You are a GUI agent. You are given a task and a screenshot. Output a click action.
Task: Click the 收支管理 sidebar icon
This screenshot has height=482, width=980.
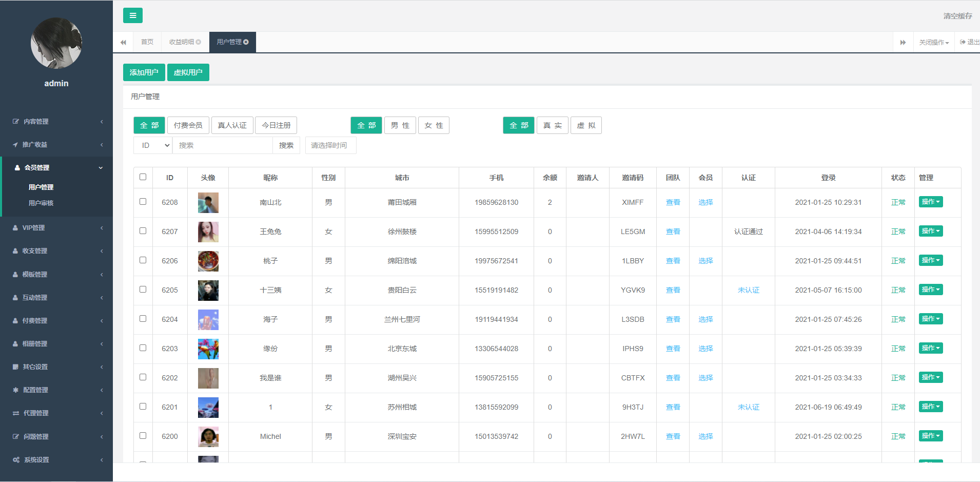(15, 250)
